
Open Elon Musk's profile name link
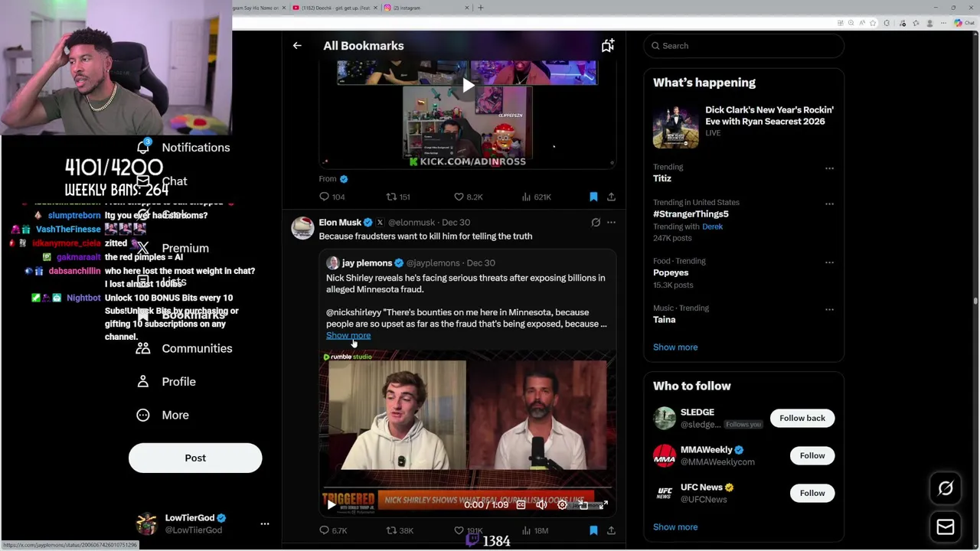click(340, 222)
